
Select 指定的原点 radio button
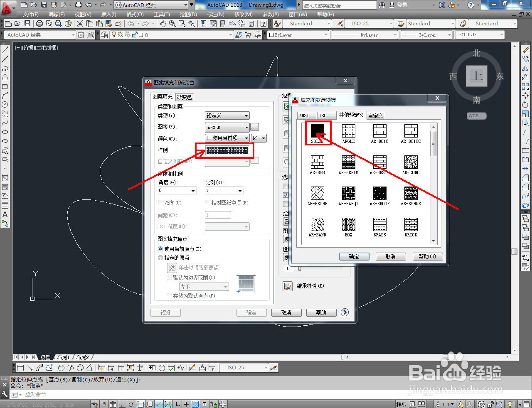point(160,258)
